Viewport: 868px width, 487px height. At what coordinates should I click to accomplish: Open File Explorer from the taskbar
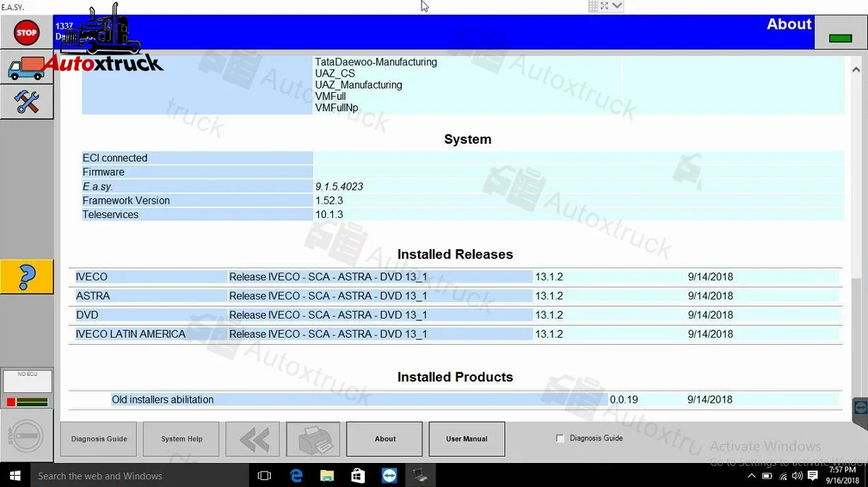327,476
